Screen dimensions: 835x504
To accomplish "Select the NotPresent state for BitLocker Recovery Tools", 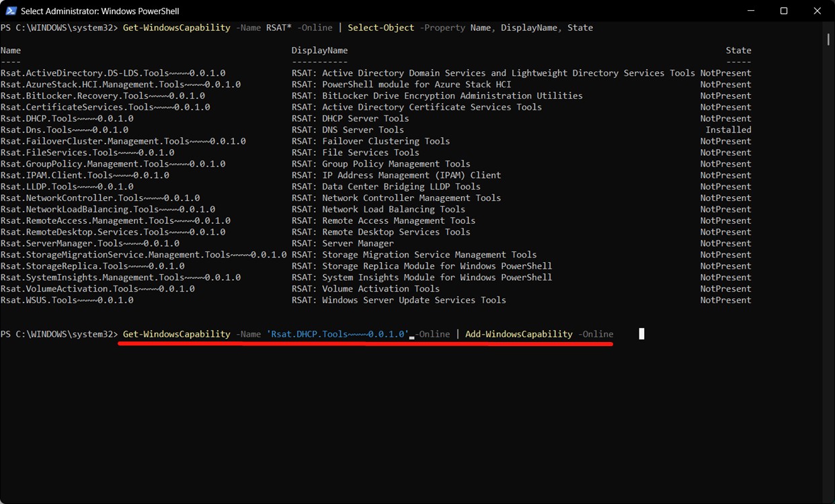I will (726, 95).
